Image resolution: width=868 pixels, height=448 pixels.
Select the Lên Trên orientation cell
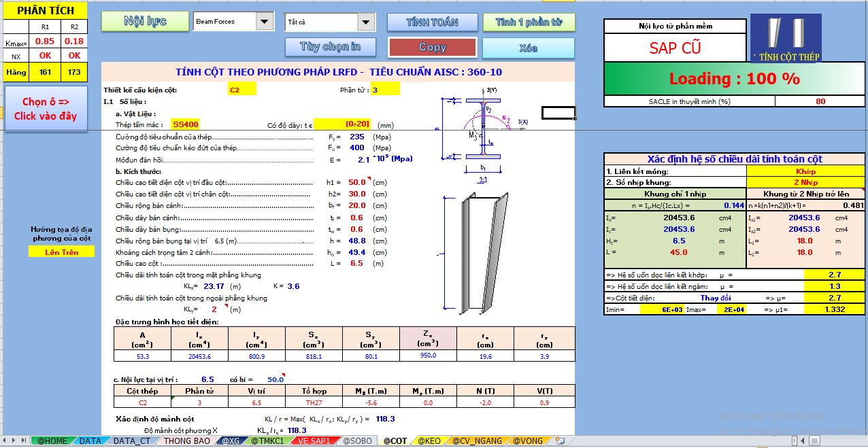point(62,252)
